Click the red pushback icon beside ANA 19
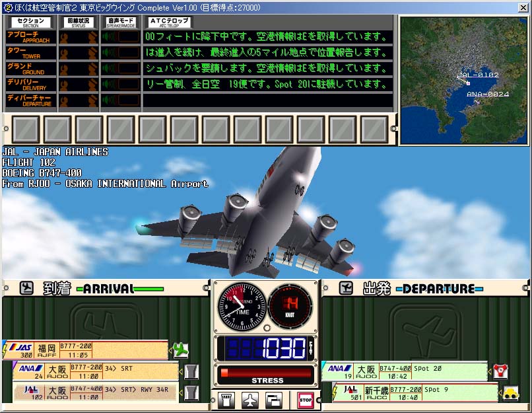The width and height of the screenshot is (532, 413). pos(500,371)
